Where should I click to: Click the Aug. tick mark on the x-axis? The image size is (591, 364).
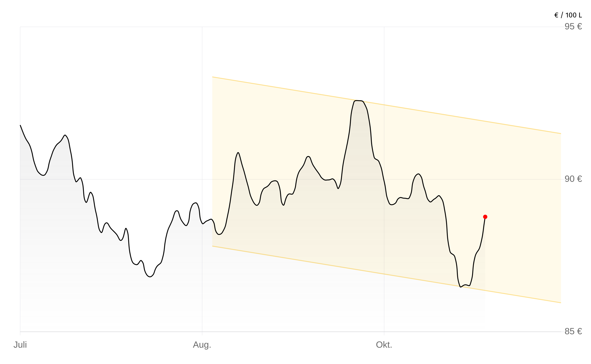tap(202, 333)
